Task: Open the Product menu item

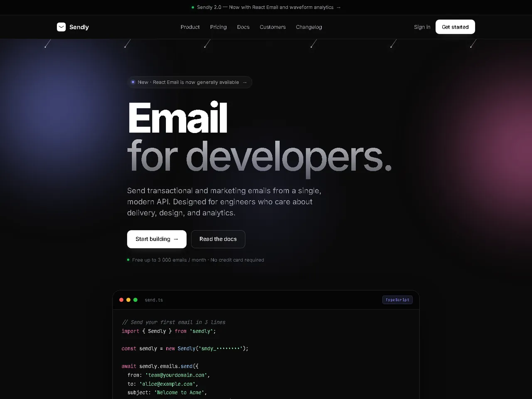Action: point(190,27)
